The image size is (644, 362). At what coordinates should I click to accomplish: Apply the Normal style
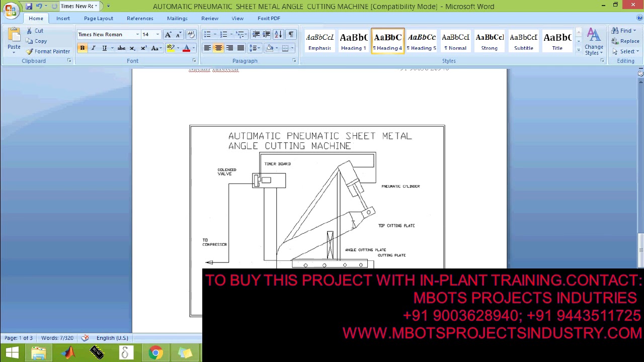(455, 41)
